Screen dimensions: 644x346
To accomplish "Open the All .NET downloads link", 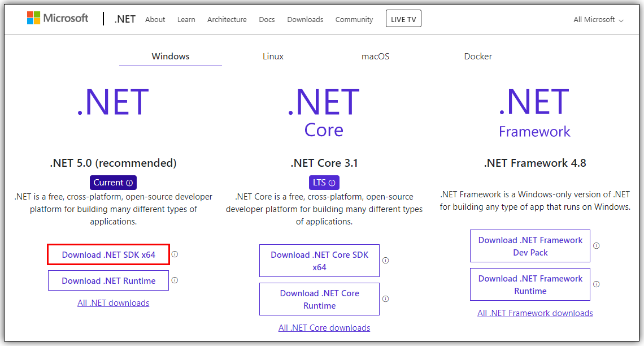I will pyautogui.click(x=114, y=303).
